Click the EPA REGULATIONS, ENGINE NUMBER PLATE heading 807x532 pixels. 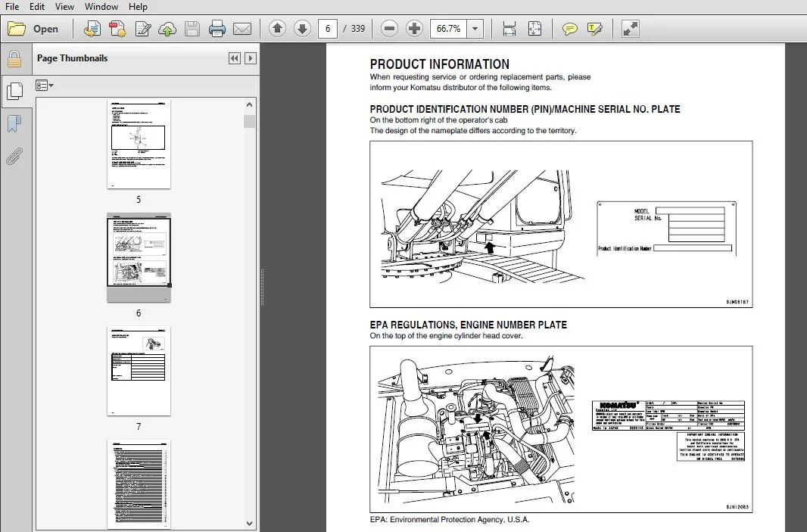tap(469, 325)
